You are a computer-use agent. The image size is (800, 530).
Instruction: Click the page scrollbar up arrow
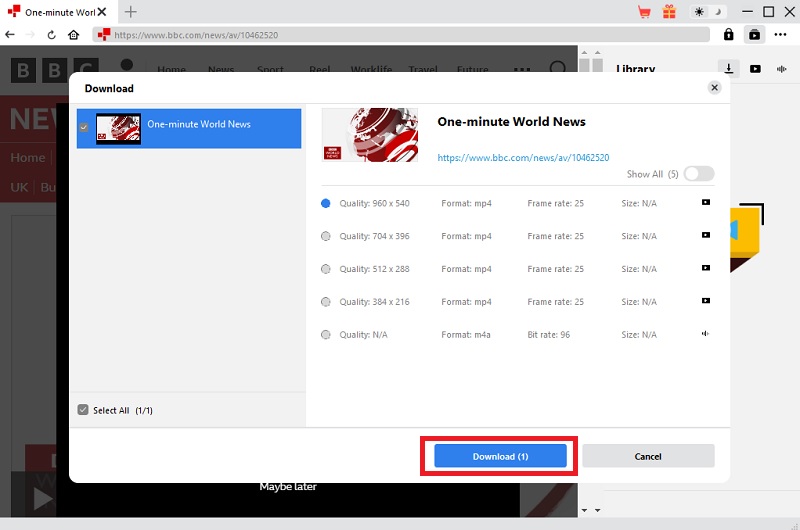585,53
